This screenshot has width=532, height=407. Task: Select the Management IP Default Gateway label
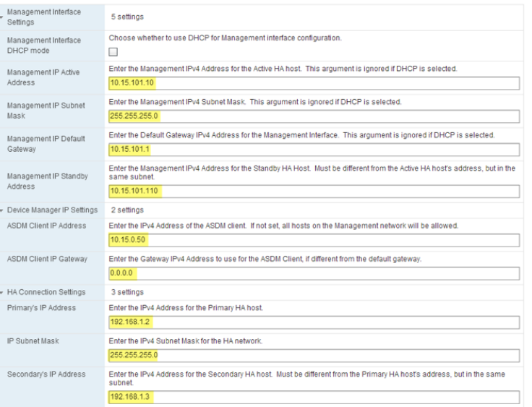[44, 142]
